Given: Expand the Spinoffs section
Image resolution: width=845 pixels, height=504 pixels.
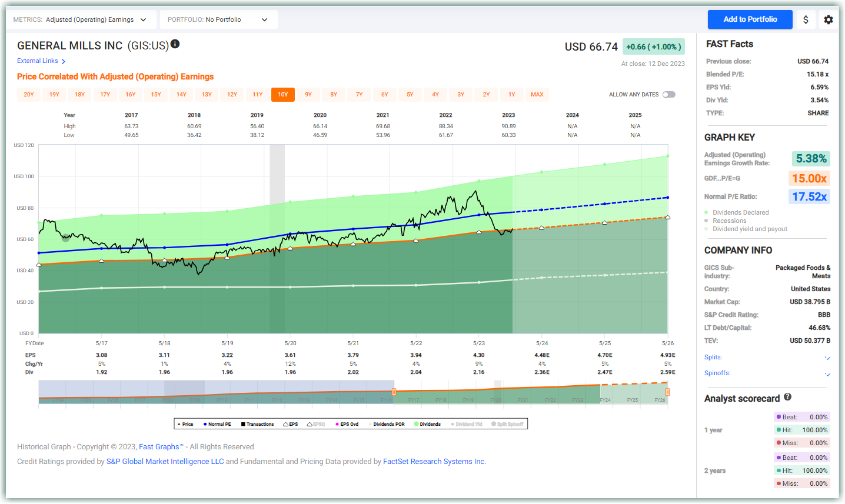Looking at the screenshot, I should [827, 374].
